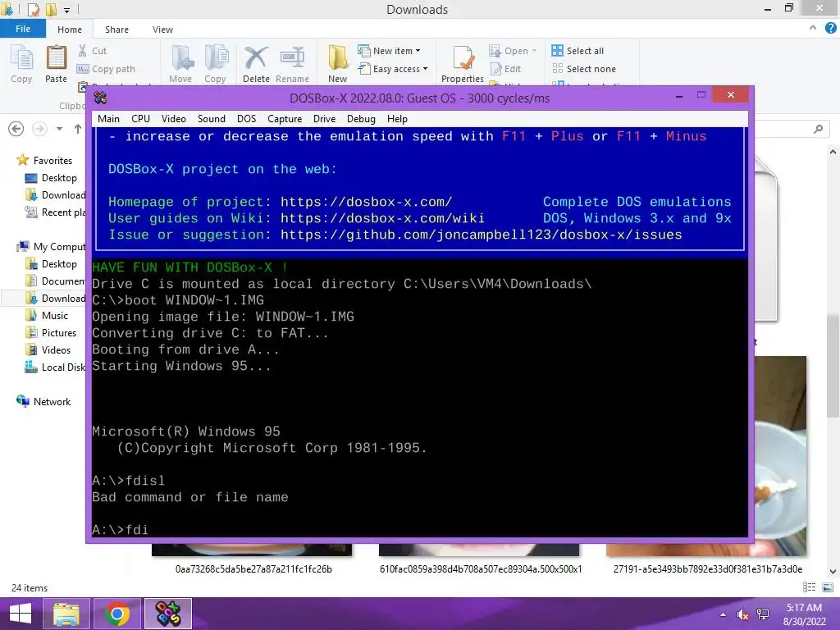Open the Capture menu in DOSBox-X
Viewport: 840px width, 630px height.
click(x=285, y=119)
